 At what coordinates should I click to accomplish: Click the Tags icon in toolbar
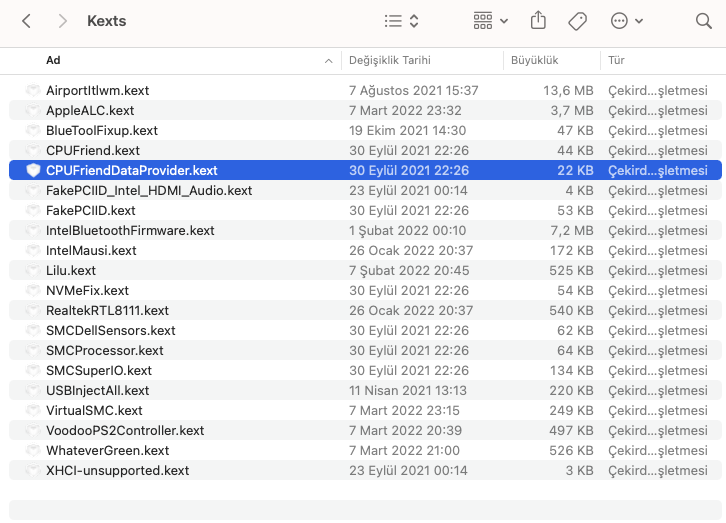[x=577, y=21]
